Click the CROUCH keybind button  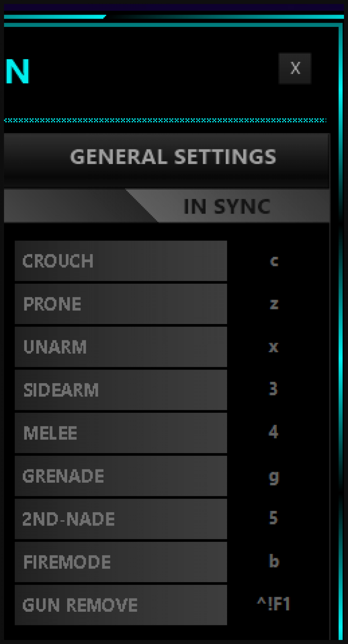click(121, 261)
